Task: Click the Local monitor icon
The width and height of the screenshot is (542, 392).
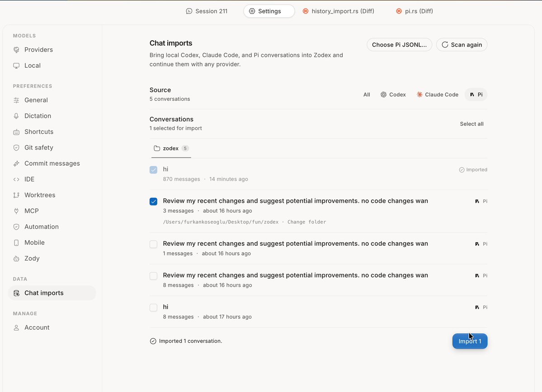Action: click(16, 65)
